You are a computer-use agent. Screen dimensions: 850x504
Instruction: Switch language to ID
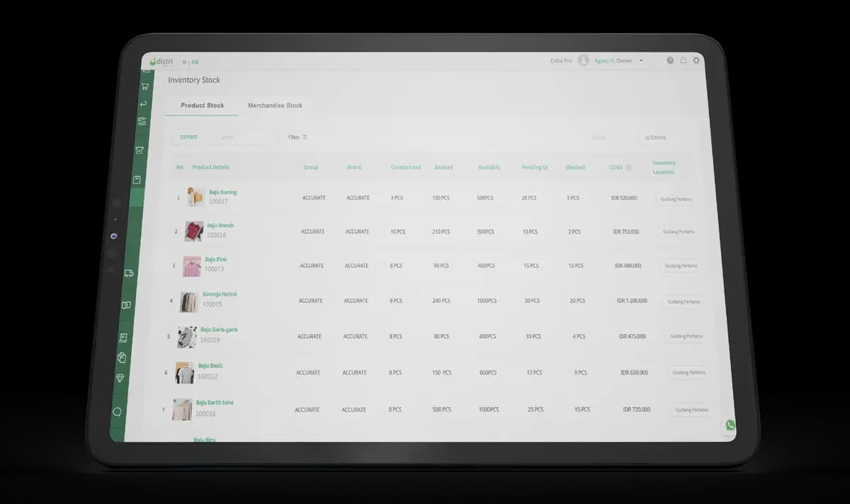pos(185,62)
